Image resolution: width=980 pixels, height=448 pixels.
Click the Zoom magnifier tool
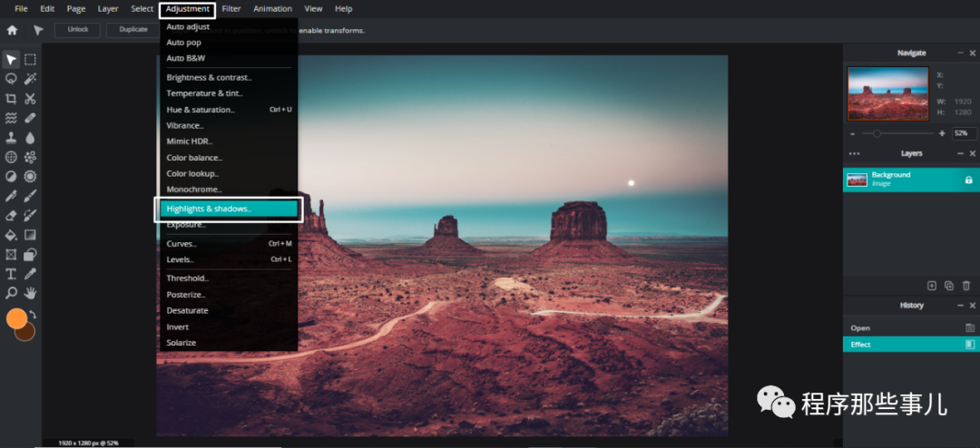11,293
